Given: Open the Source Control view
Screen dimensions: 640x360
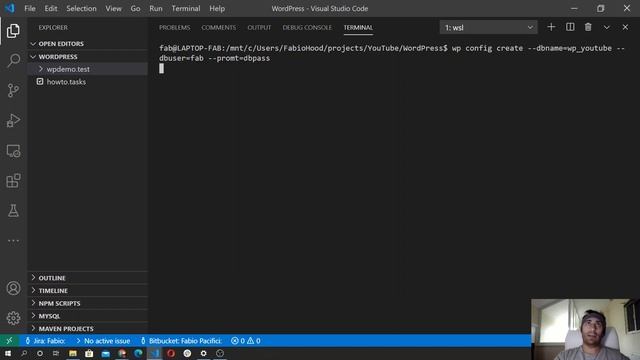Looking at the screenshot, I should tap(13, 90).
